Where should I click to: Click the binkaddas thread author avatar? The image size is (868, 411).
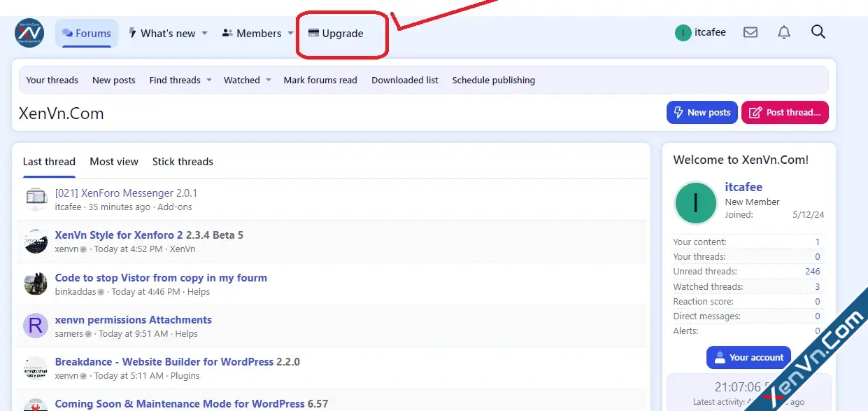click(x=36, y=284)
